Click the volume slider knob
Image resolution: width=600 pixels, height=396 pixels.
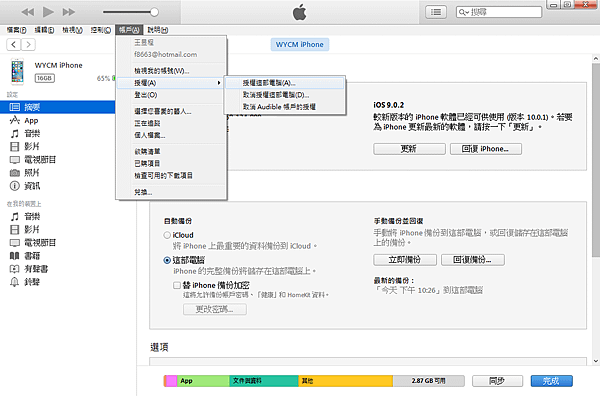coord(154,12)
